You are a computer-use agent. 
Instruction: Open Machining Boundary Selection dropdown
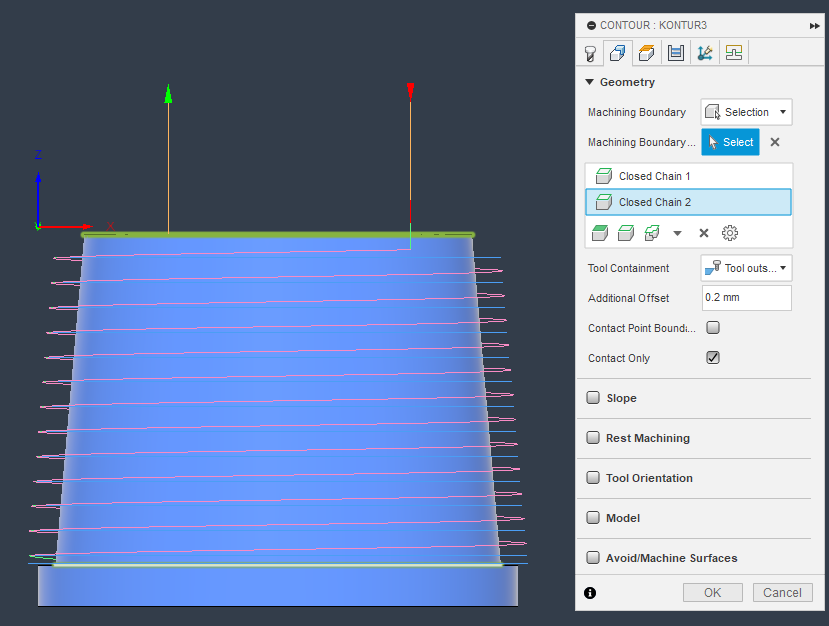[747, 112]
